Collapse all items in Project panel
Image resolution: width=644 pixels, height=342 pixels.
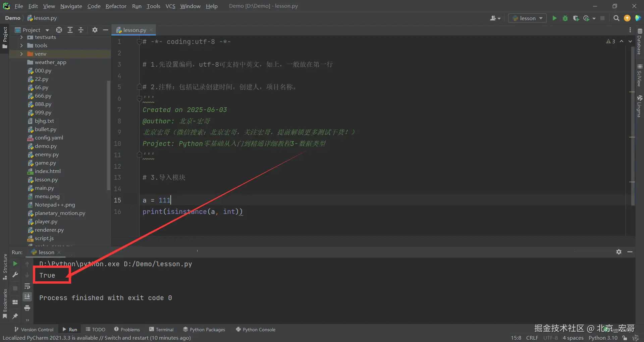(x=81, y=30)
